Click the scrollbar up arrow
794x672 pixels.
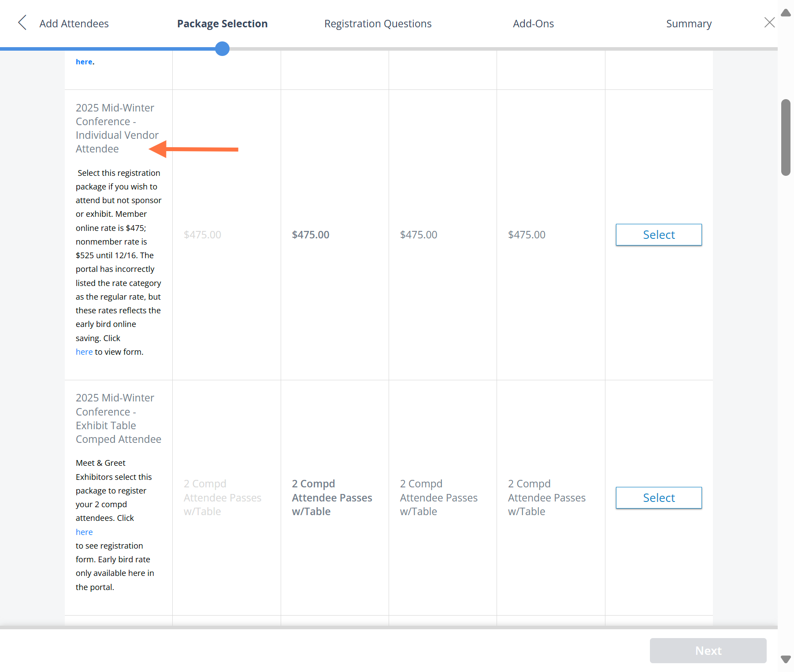[x=786, y=12]
